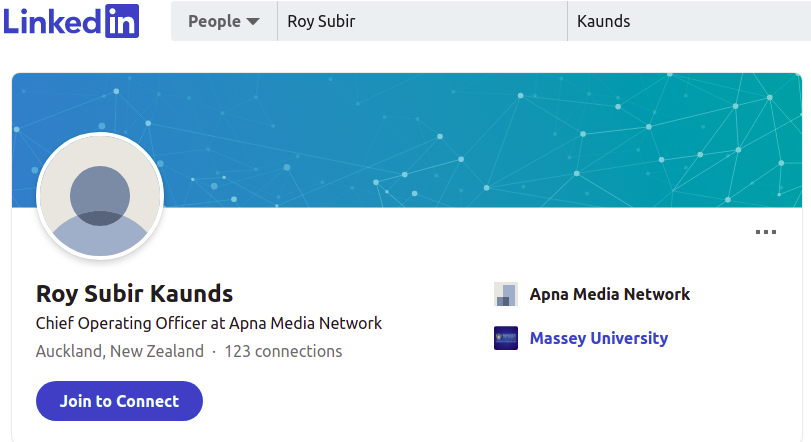The height and width of the screenshot is (442, 811).
Task: Click the Chief Operating Officer headline text
Action: coord(208,324)
